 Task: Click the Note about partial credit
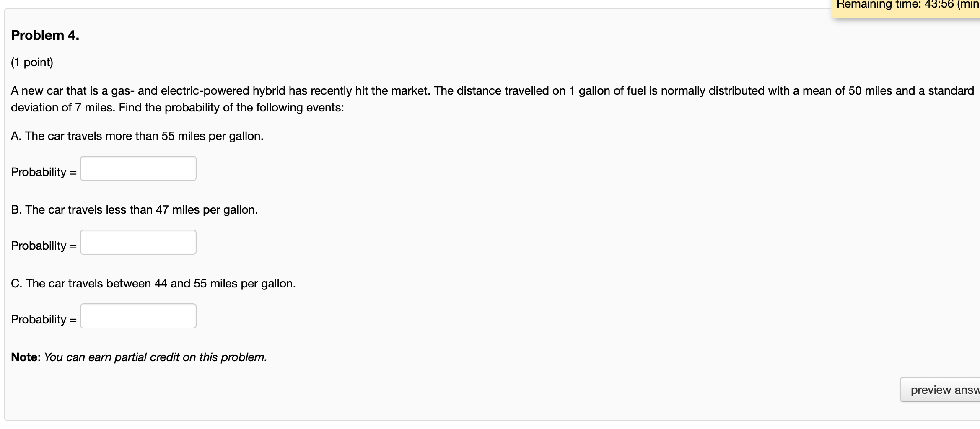138,357
